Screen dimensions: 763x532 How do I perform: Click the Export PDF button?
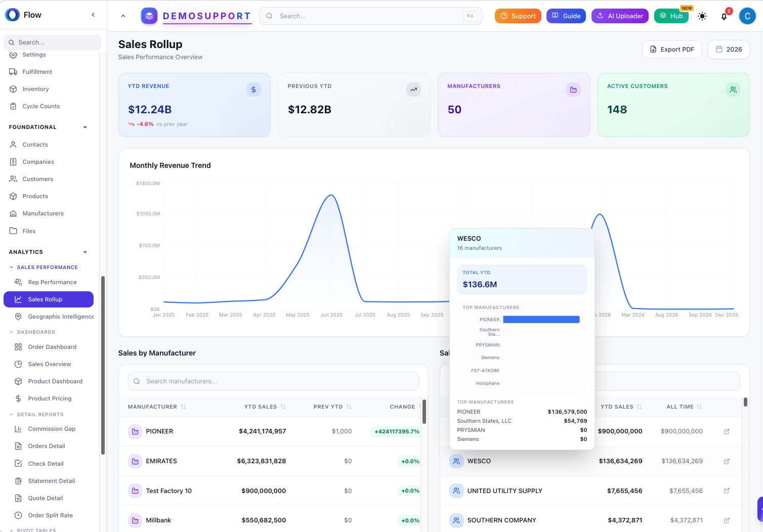tap(672, 49)
